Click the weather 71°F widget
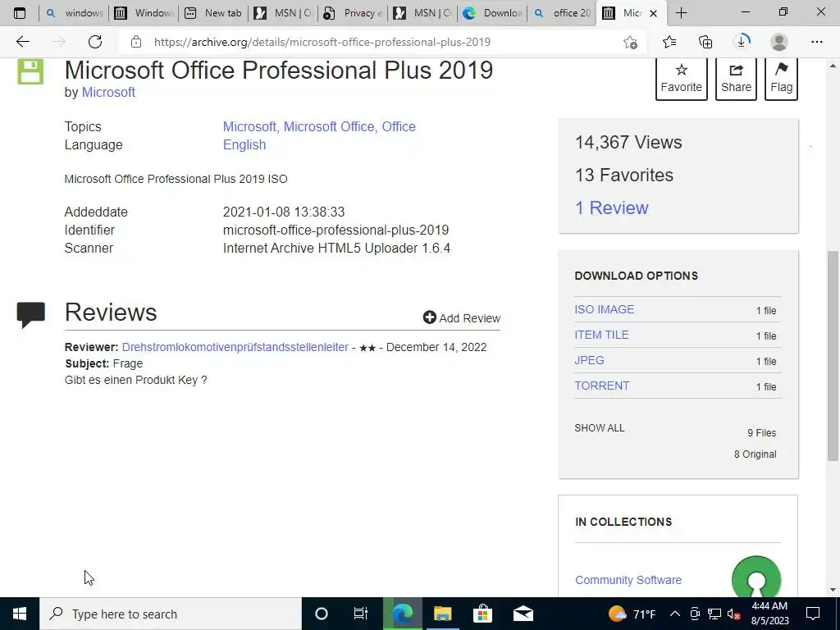 (632, 614)
